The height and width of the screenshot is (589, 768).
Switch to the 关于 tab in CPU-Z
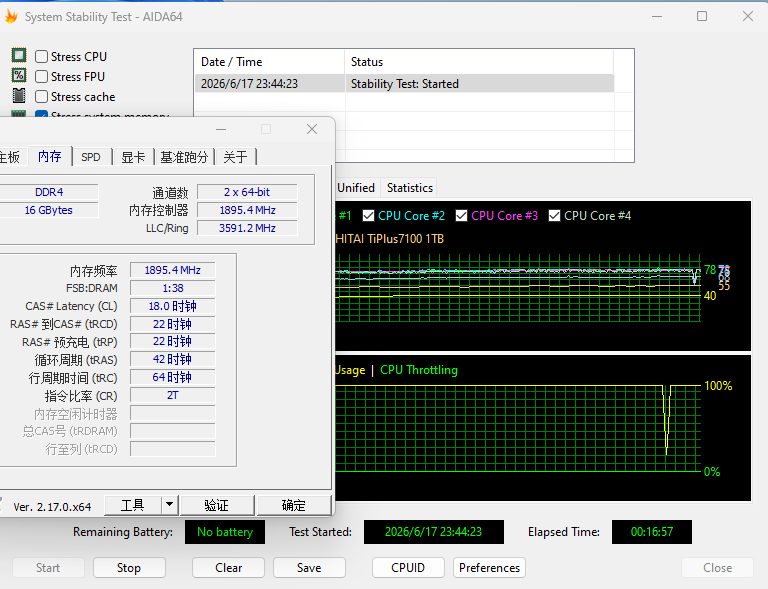(236, 157)
